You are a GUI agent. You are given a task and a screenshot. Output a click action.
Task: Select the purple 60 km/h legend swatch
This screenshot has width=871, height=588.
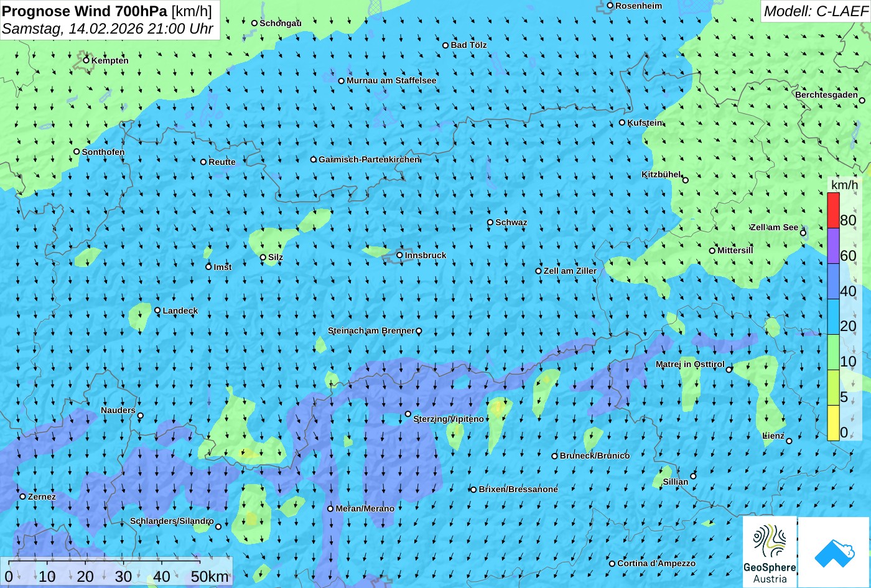point(833,246)
